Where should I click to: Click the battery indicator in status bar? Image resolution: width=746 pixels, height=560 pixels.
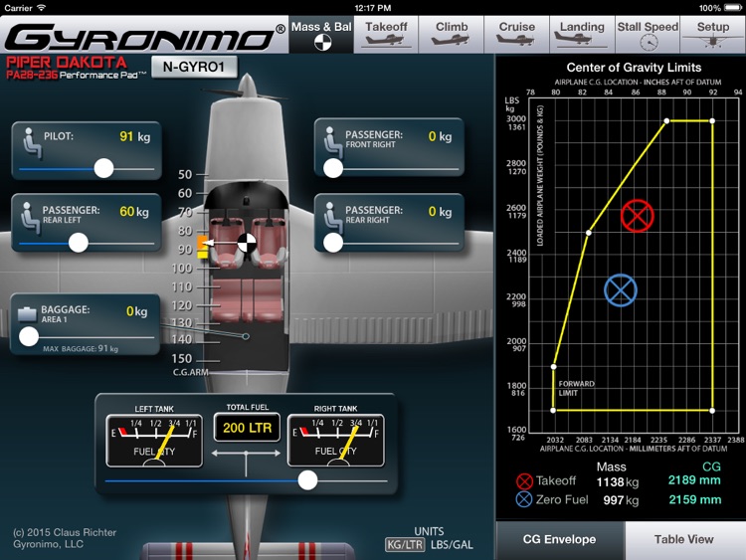732,8
